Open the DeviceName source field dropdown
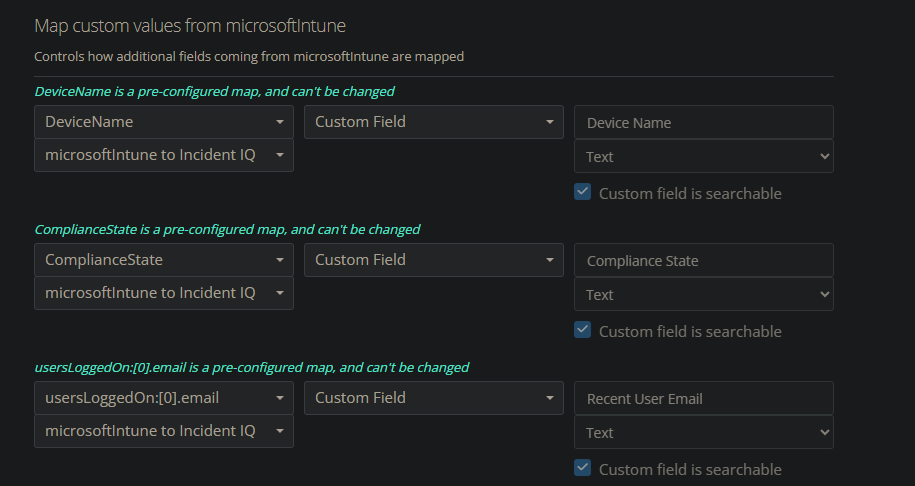Screen dimensions: 915x486 (x=163, y=122)
